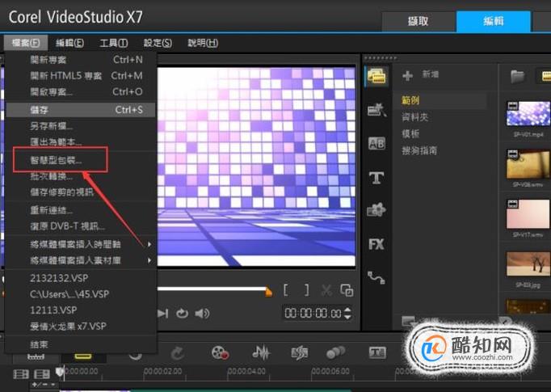This screenshot has height=392, width=551.
Task: Toggle repeat playback
Action: click(182, 314)
